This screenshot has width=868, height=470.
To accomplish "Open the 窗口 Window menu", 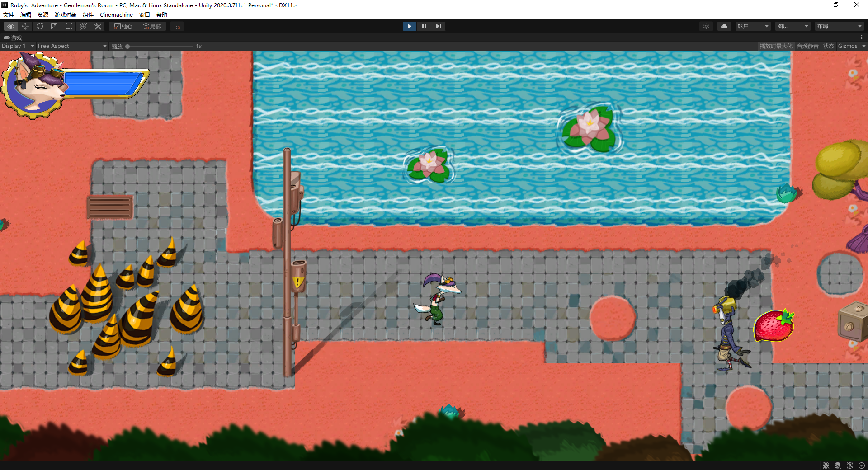I will 145,14.
